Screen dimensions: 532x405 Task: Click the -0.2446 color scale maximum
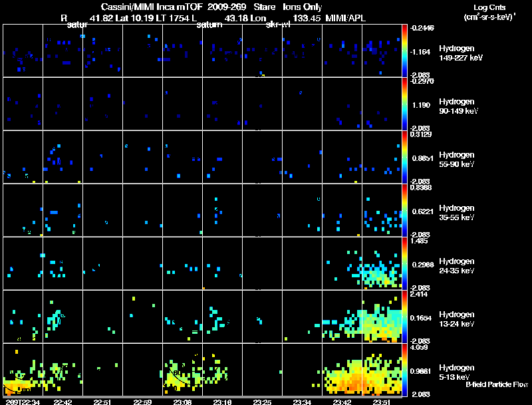click(422, 28)
